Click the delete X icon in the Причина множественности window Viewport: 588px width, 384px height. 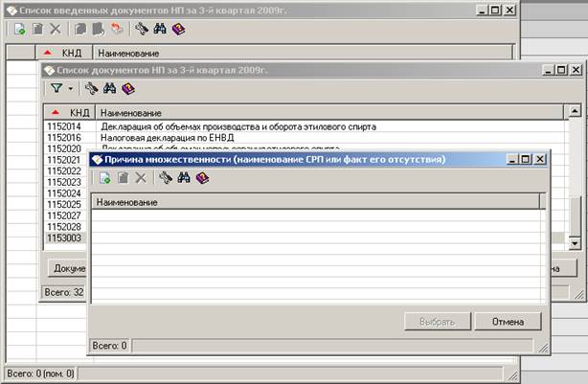pyautogui.click(x=141, y=178)
